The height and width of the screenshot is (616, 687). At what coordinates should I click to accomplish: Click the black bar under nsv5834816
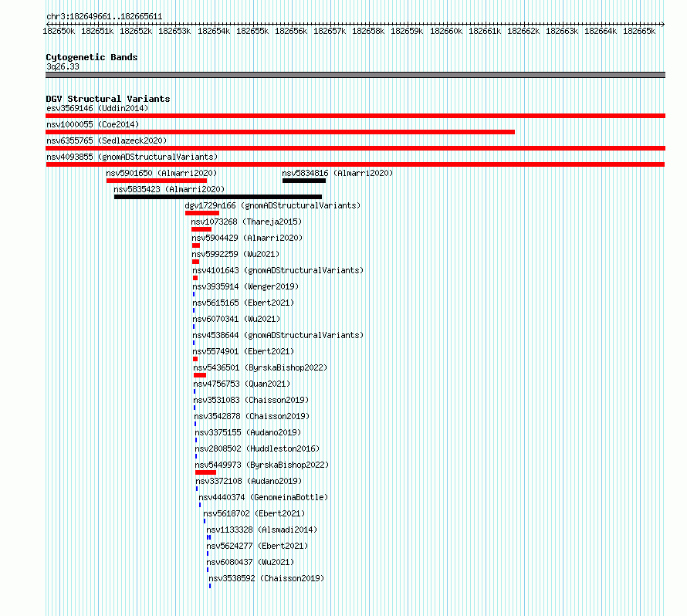coord(304,181)
